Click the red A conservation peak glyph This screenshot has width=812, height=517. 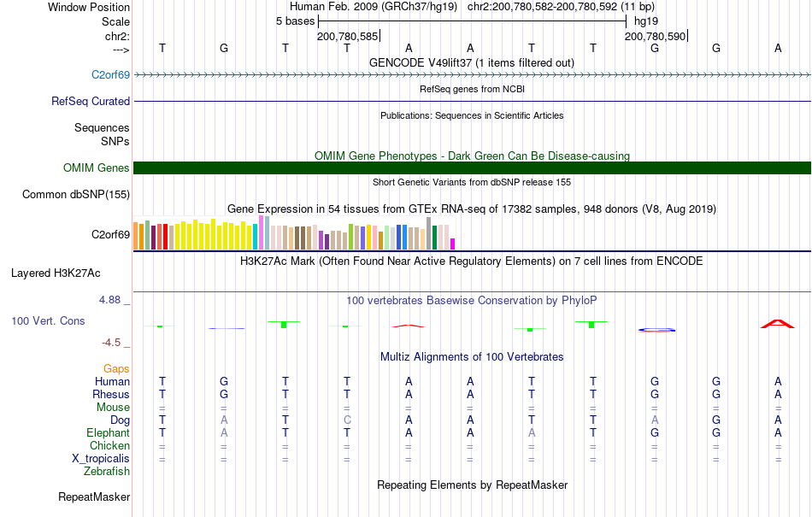[777, 324]
